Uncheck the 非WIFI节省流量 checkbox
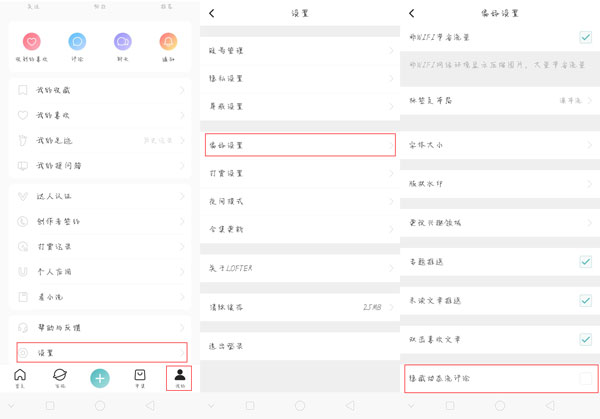Image resolution: width=600 pixels, height=419 pixels. 586,37
